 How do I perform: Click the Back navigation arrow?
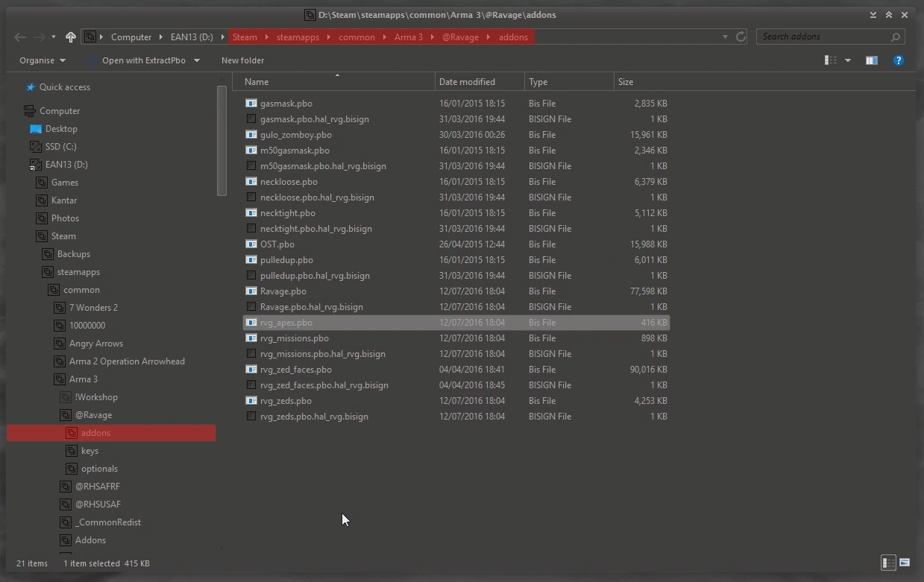pos(20,37)
